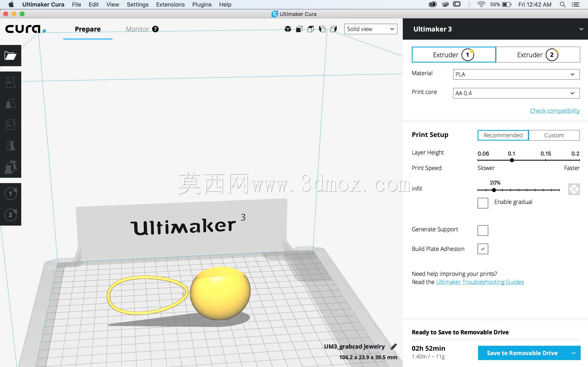Open the Per Model Settings tool

tap(10, 167)
